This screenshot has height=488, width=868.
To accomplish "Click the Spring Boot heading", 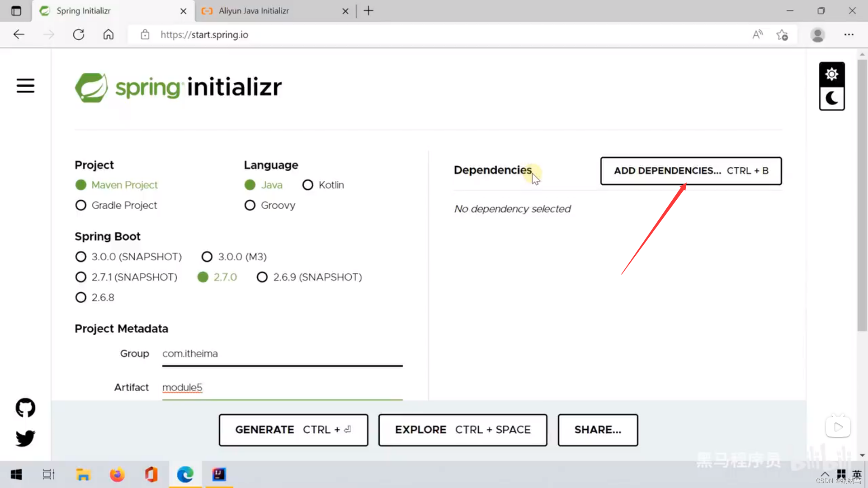I will pos(108,236).
